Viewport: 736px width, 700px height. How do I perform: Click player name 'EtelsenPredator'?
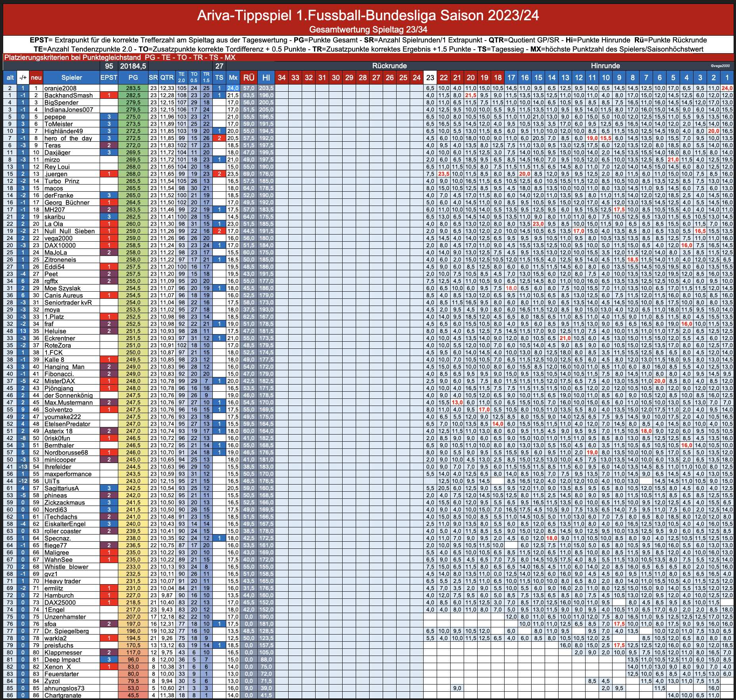coord(67,424)
